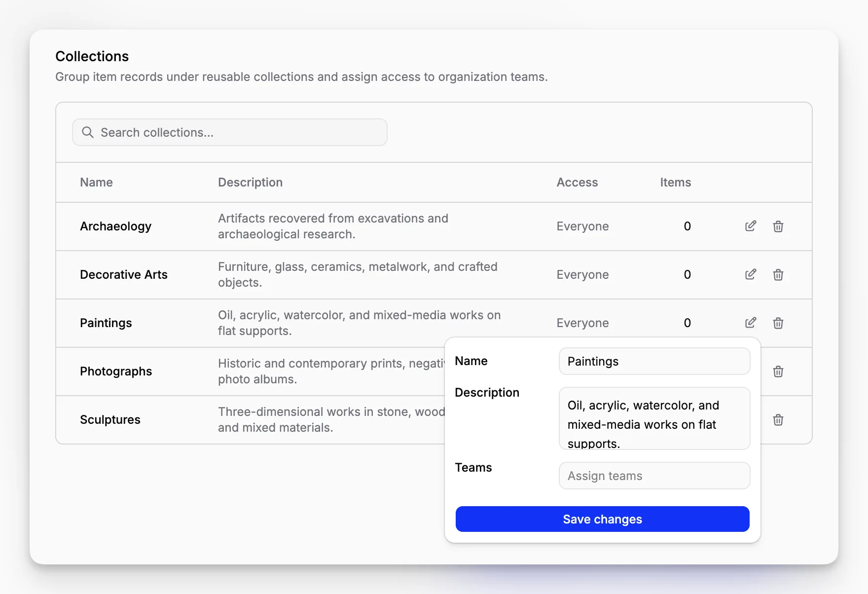The height and width of the screenshot is (594, 868).
Task: Select the Decorative Arts row name
Action: (x=124, y=274)
